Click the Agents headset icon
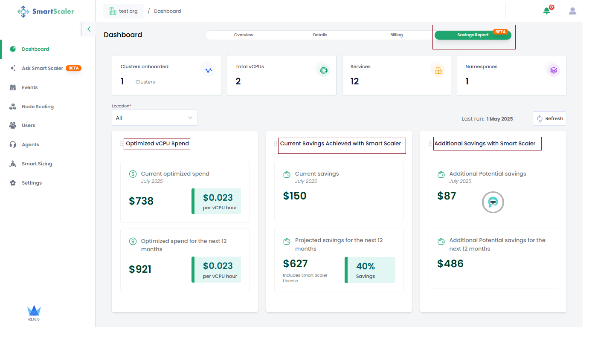Screen dimensions: 589x364 (13, 144)
